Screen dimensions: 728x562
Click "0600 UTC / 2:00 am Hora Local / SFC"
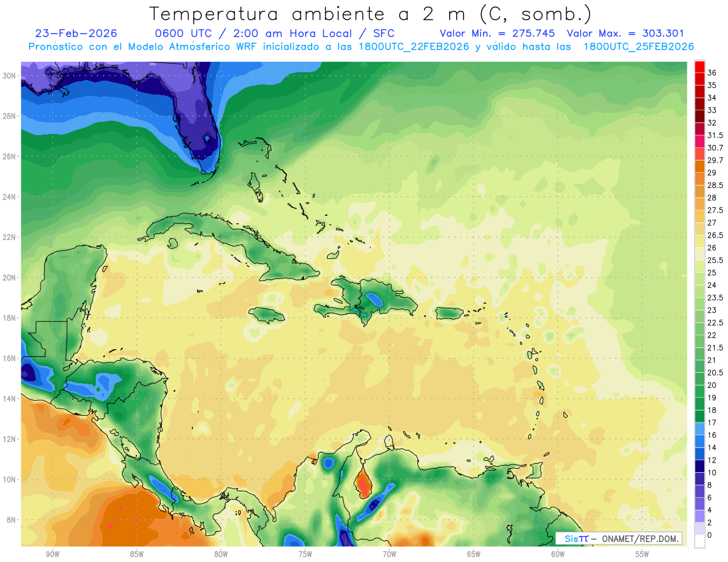tap(275, 33)
